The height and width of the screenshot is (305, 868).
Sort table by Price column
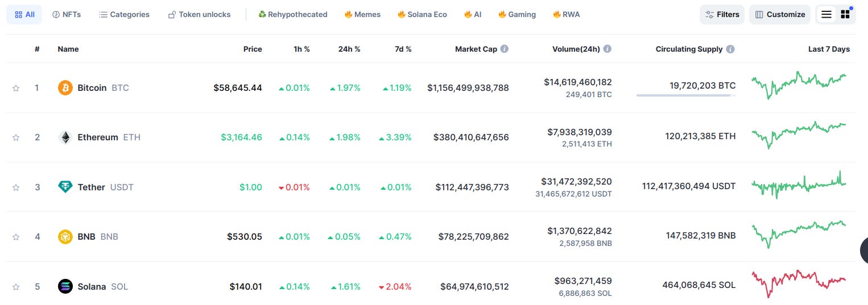click(x=253, y=49)
